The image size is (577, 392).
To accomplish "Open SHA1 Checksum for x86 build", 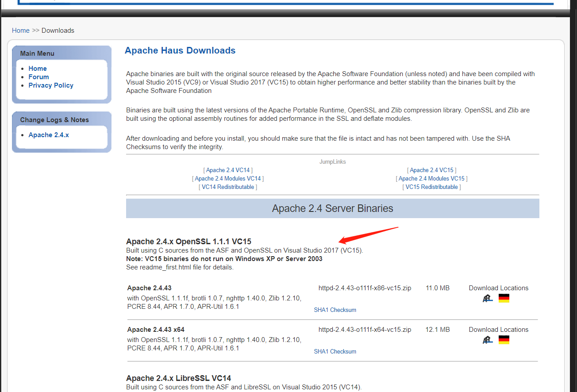I will (335, 310).
